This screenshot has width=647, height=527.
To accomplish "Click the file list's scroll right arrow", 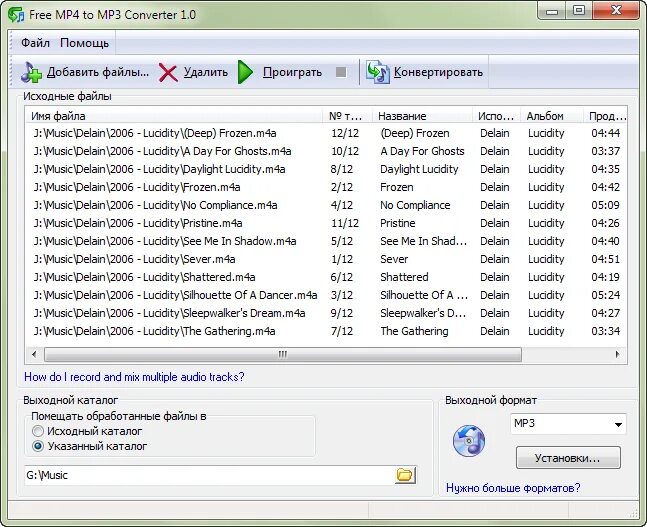I will [617, 354].
